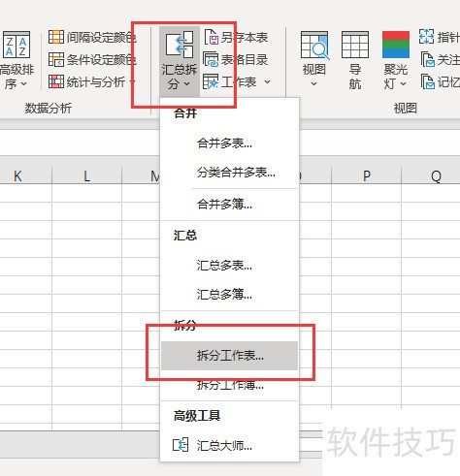460x476 pixels.
Task: Click 另存本表 save icon
Action: click(x=212, y=37)
